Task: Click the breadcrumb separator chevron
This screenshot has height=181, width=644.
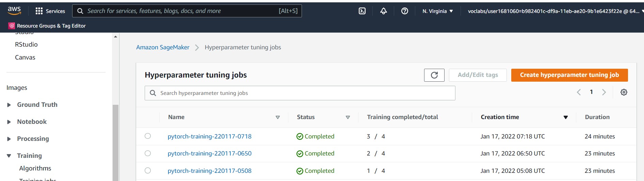Action: coord(197,48)
